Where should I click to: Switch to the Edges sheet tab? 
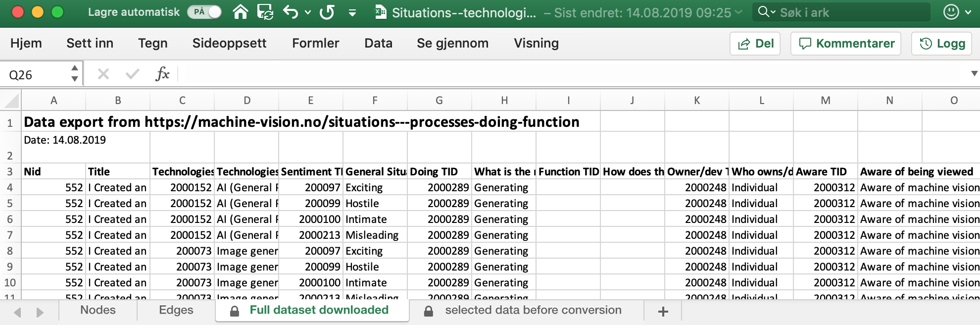point(176,310)
